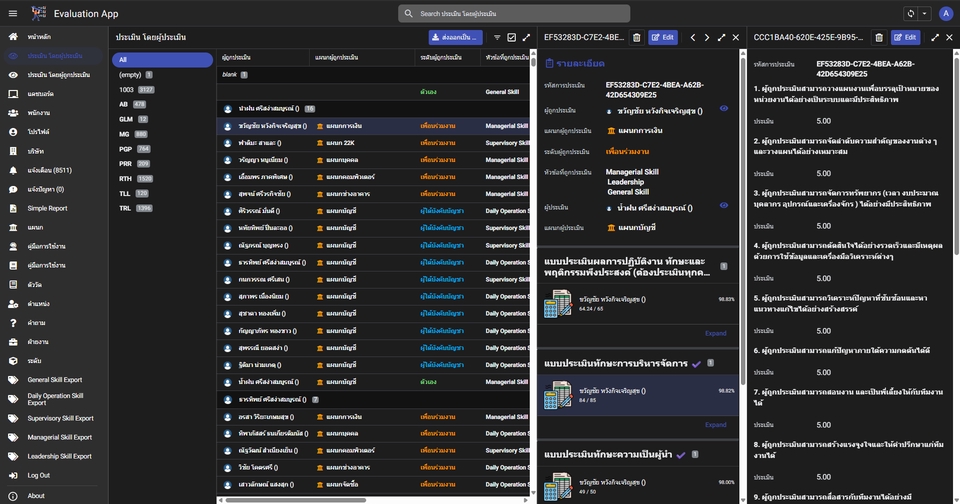Click the delete icon in the CCC1BA40 panel

point(879,37)
